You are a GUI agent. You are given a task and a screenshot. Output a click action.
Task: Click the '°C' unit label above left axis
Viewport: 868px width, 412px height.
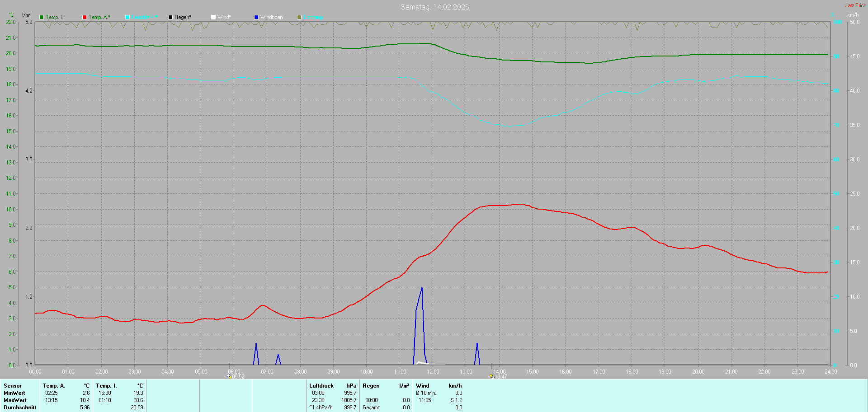[11, 15]
